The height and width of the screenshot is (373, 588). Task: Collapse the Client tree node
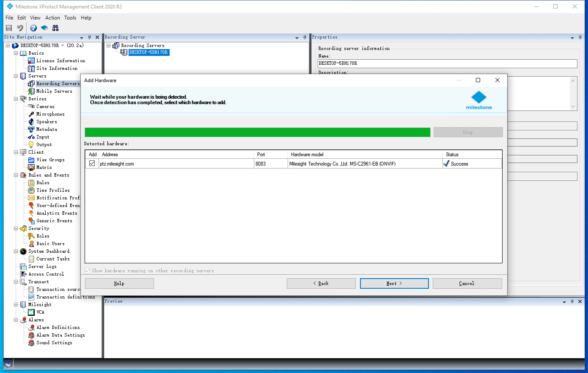16,152
